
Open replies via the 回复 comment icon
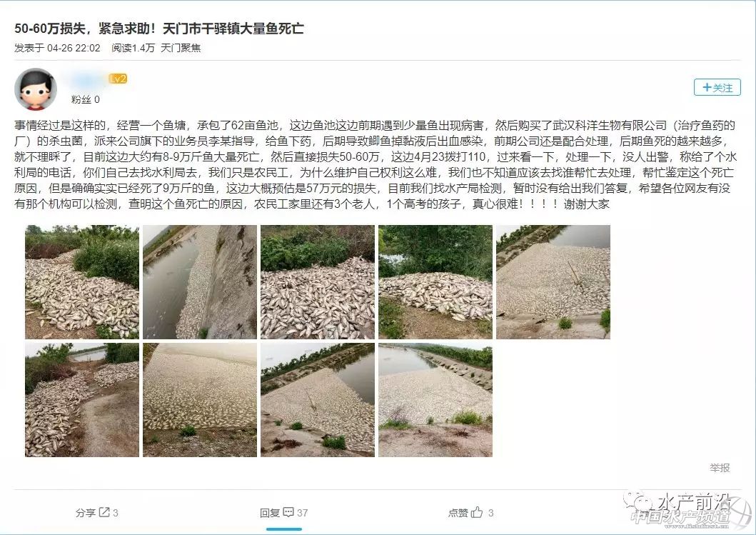(288, 512)
